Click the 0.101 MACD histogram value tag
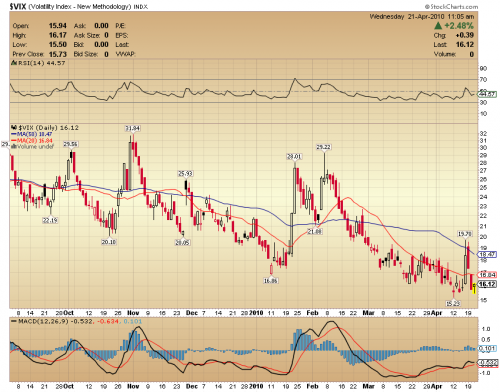Image resolution: width=500 pixels, height=392 pixels. (487, 349)
